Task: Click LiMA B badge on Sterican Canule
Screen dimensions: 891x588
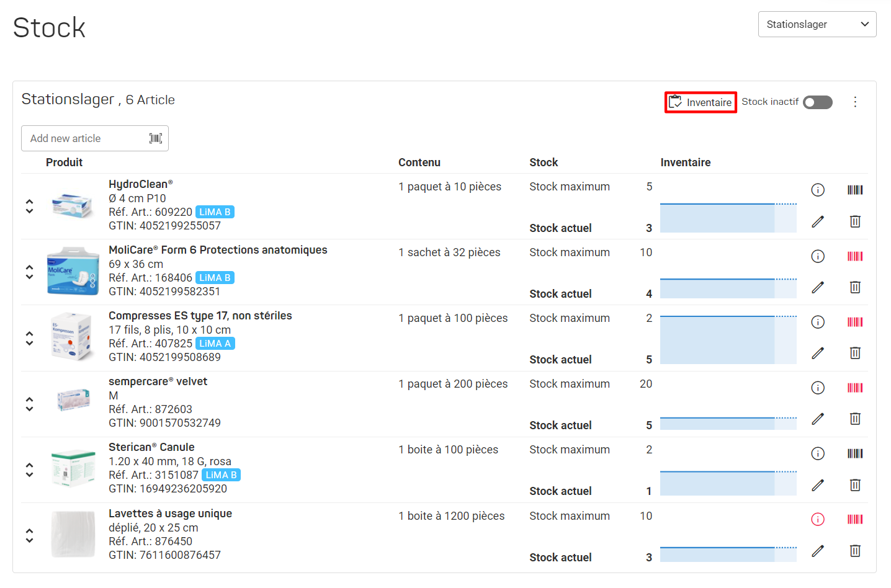Action: [x=222, y=475]
